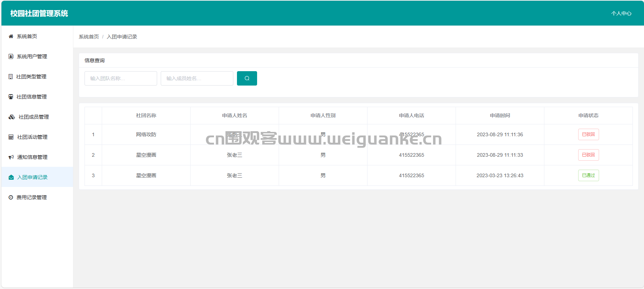The image size is (644, 289).
Task: Click the 校园社团管理系统 title
Action: 39,13
